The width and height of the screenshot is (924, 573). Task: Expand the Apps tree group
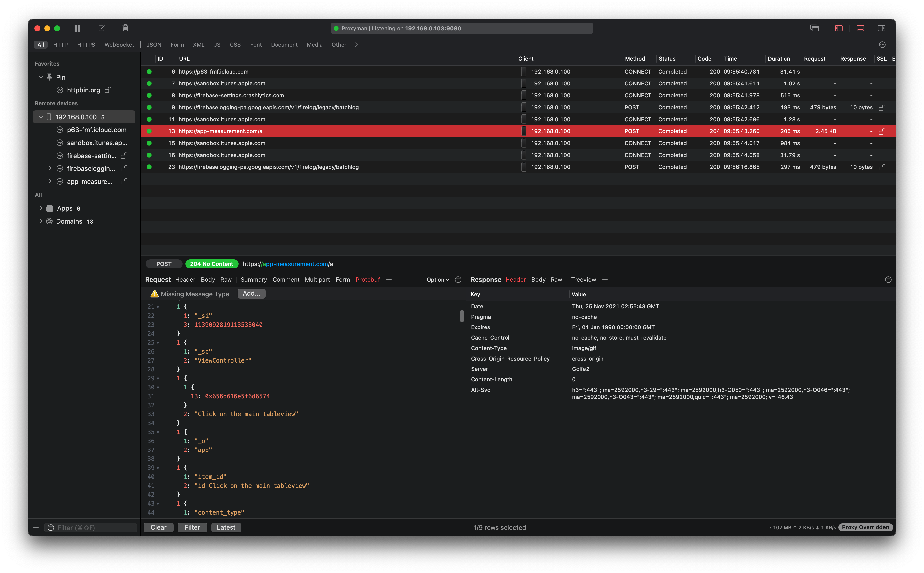(41, 208)
